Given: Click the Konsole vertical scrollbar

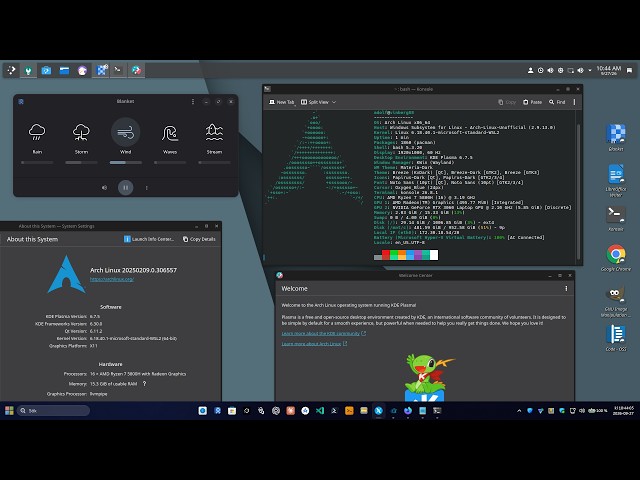Looking at the screenshot, I should (578, 191).
